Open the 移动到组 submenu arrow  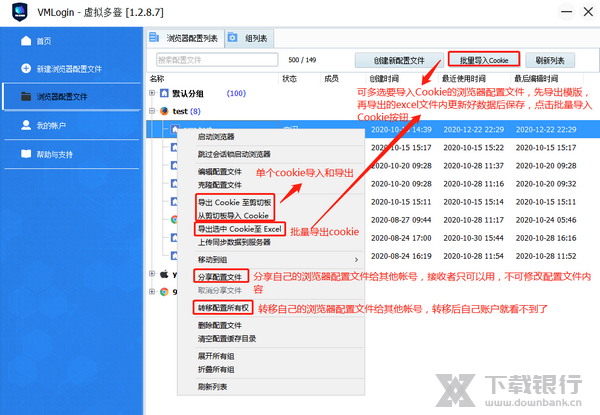click(356, 260)
